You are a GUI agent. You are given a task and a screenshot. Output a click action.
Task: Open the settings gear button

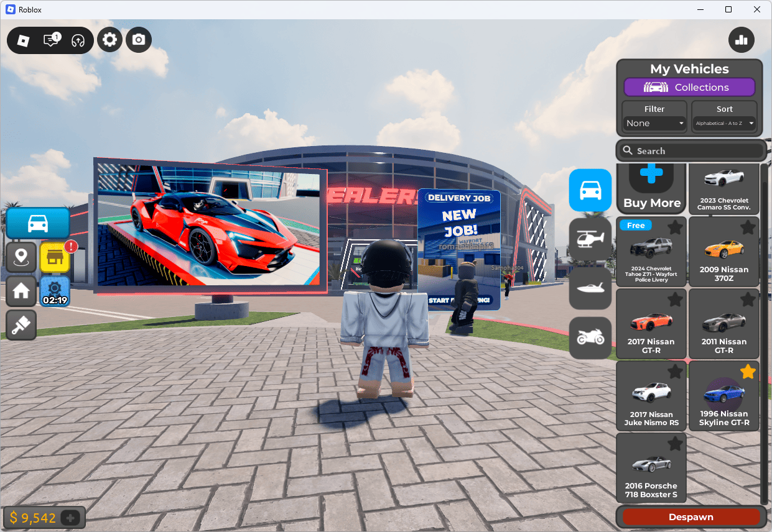[x=109, y=40]
